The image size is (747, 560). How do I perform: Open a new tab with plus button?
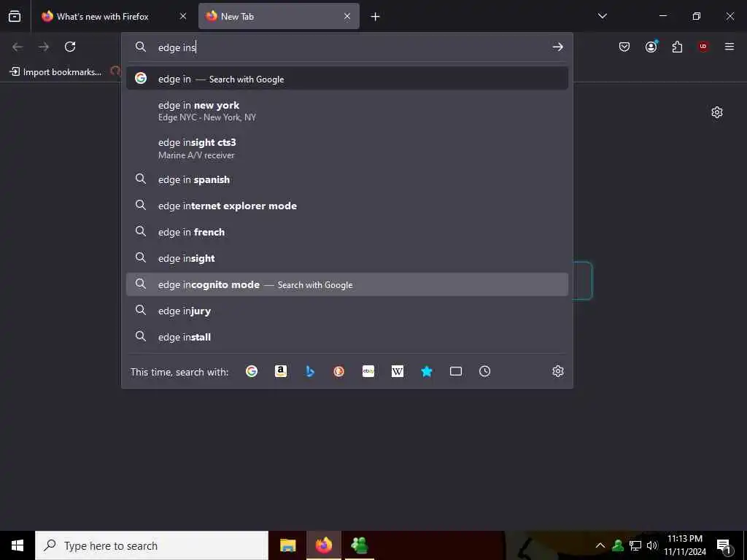click(x=376, y=17)
